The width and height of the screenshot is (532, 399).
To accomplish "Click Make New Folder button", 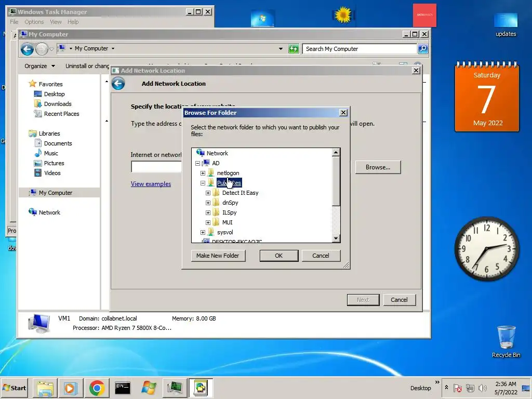I will click(x=218, y=256).
